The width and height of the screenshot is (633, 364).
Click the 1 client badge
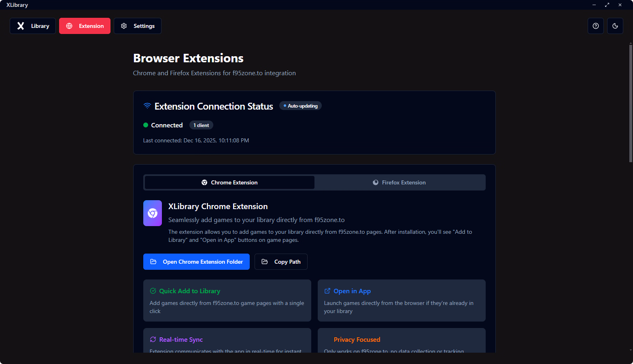pyautogui.click(x=201, y=125)
